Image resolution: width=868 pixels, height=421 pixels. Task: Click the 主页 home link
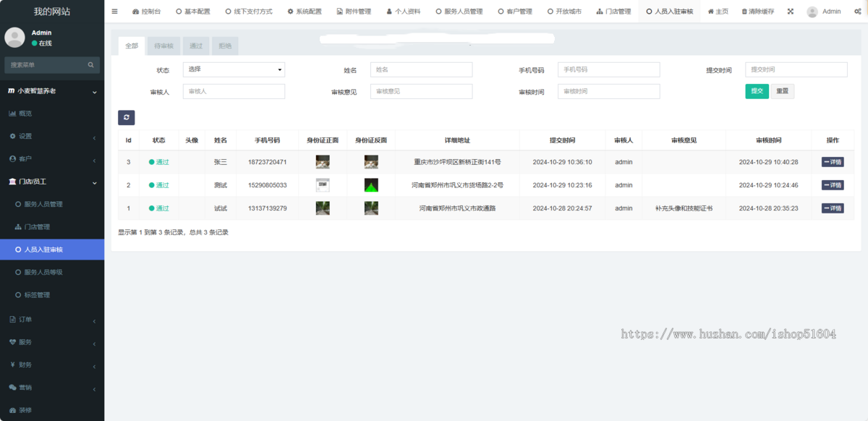click(x=718, y=12)
